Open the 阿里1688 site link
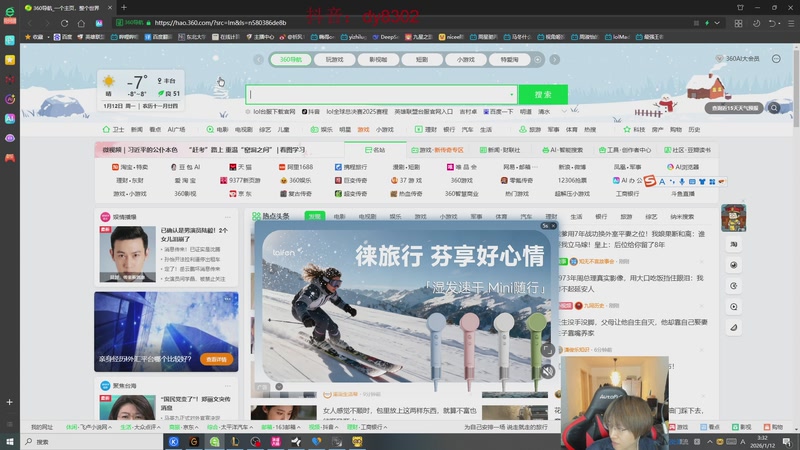This screenshot has height=450, width=800. (295, 167)
